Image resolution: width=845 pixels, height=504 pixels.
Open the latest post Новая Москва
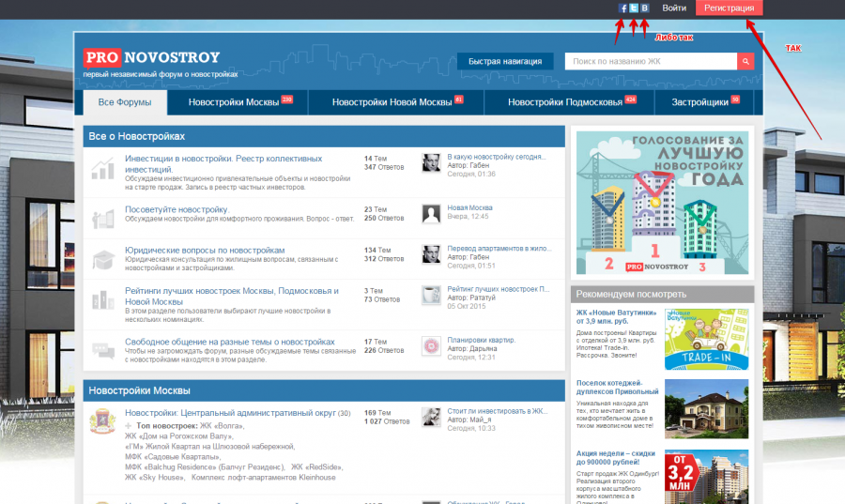470,207
